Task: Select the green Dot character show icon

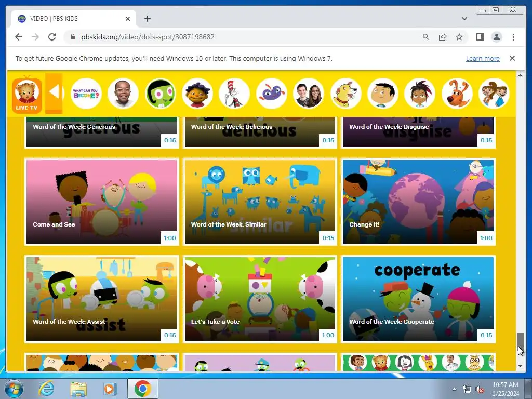Action: 160,94
